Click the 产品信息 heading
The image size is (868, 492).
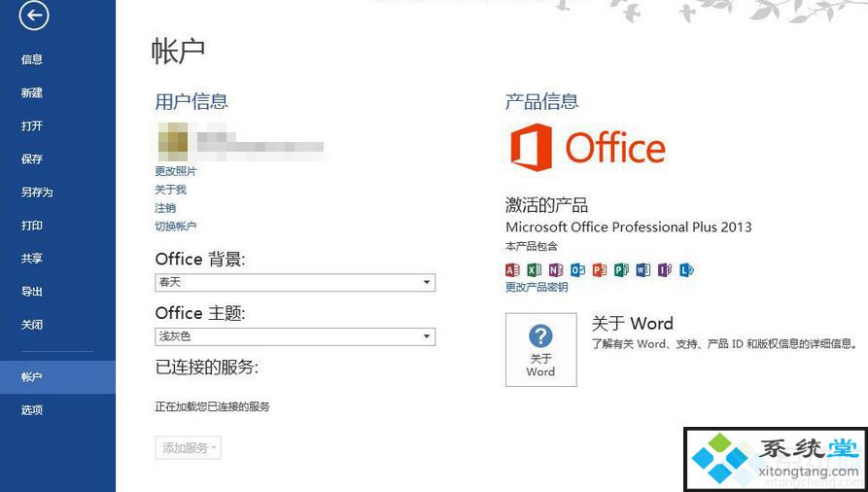542,101
